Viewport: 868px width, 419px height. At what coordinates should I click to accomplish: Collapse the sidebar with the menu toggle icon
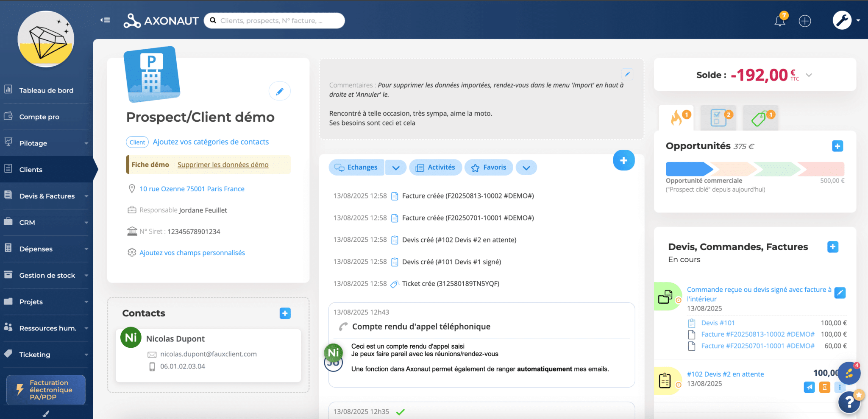coord(105,20)
